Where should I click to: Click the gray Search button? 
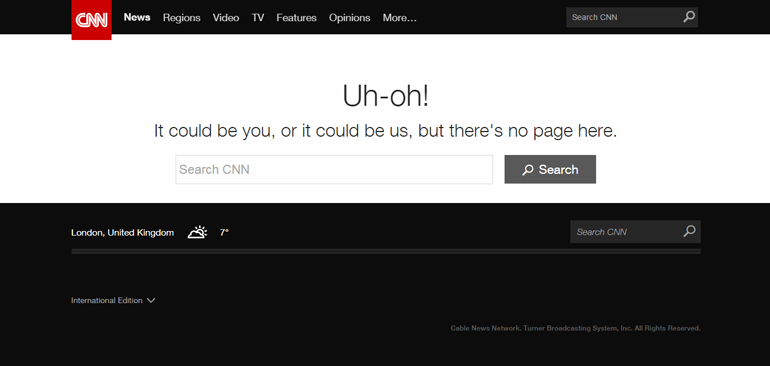[550, 169]
